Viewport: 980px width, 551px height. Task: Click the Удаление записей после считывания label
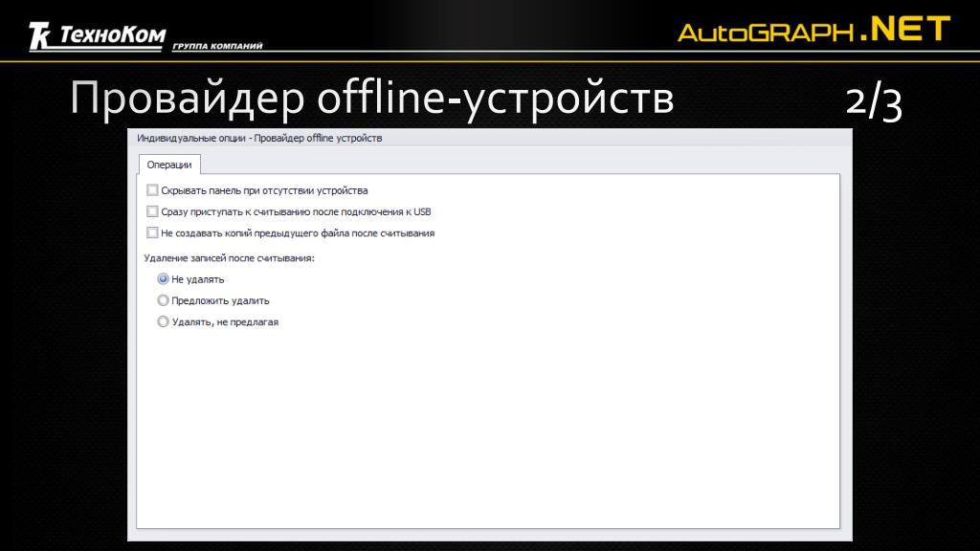[x=229, y=258]
